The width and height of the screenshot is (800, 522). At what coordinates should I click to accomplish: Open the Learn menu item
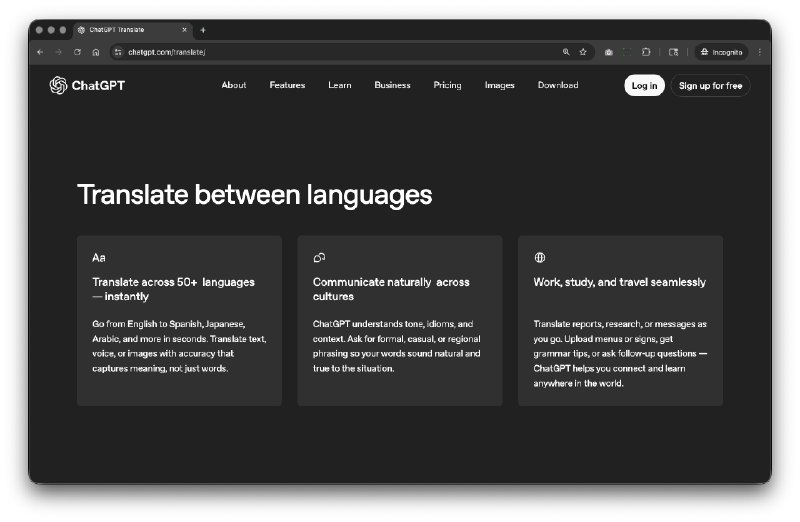click(340, 85)
